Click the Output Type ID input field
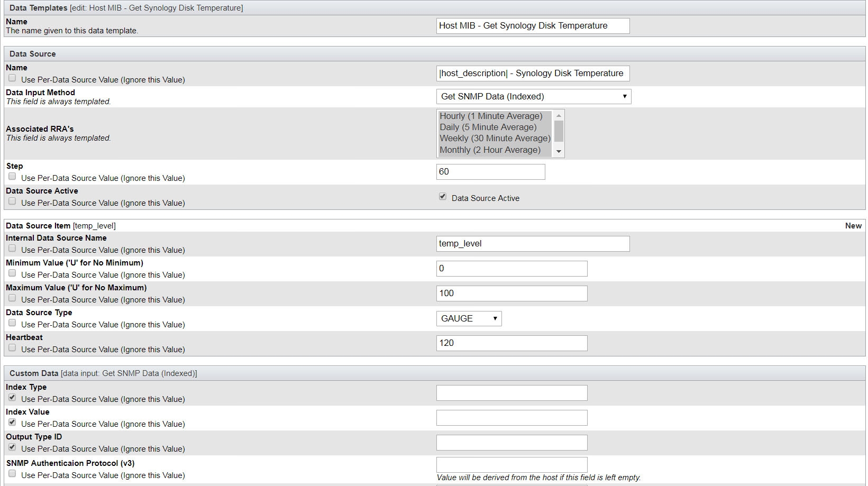This screenshot has height=486, width=868. pos(511,443)
